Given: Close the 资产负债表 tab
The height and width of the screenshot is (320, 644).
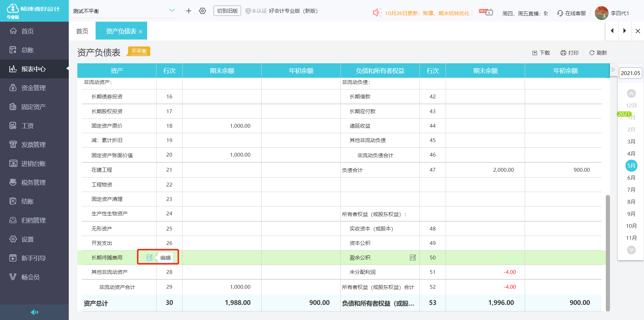Looking at the screenshot, I should [141, 32].
